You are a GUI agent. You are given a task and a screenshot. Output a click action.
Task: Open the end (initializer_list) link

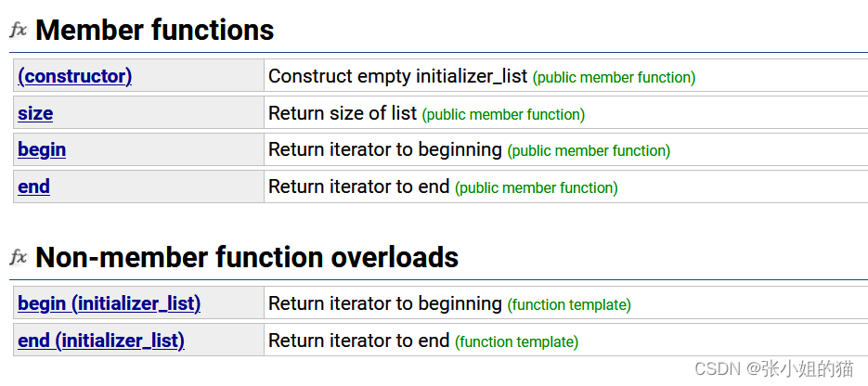101,341
